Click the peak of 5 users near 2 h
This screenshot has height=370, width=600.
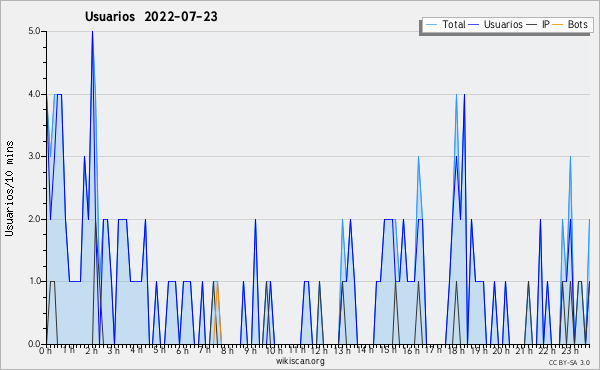[92, 32]
